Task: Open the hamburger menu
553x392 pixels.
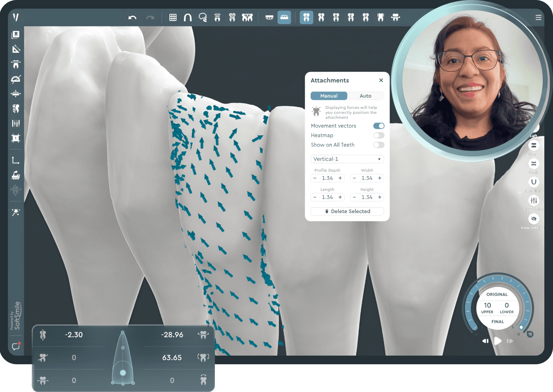Action: click(538, 18)
